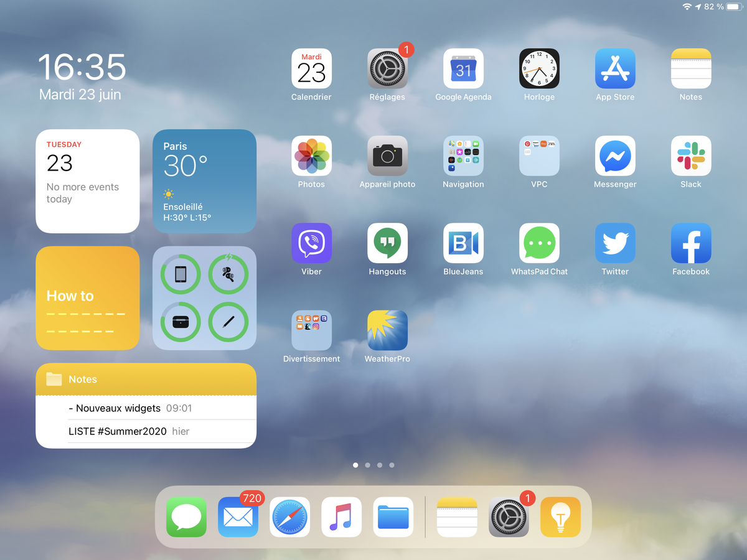Open WhatsPad Chat
Image resolution: width=747 pixels, height=560 pixels.
click(539, 243)
